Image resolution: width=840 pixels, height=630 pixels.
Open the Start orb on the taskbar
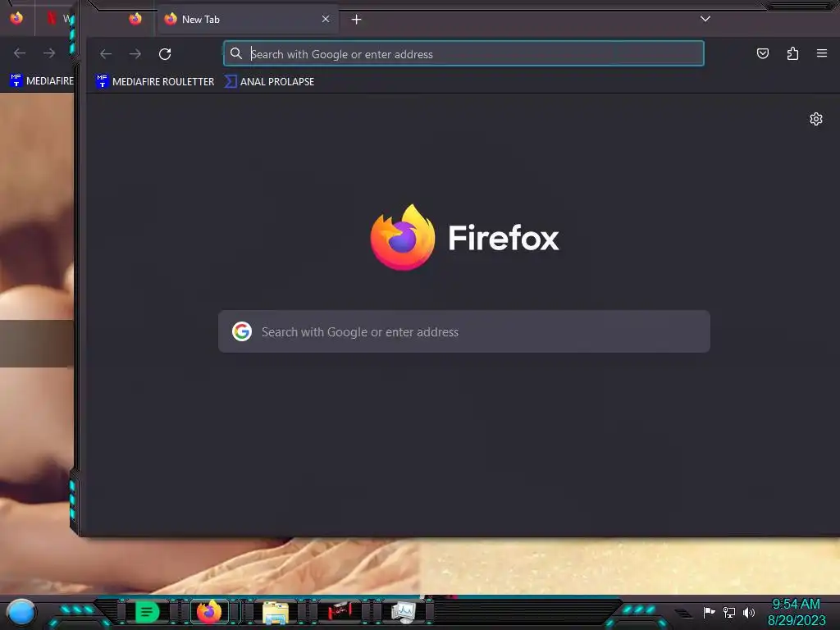tap(21, 613)
